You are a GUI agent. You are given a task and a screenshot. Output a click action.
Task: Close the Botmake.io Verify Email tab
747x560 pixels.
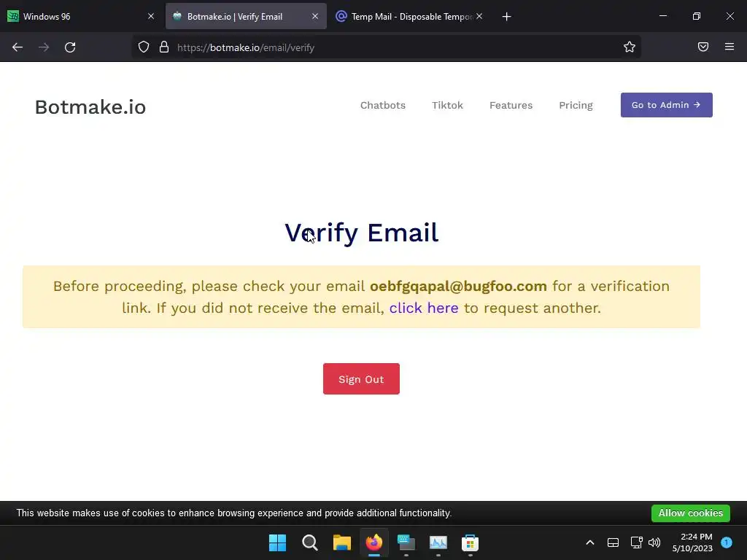pyautogui.click(x=315, y=16)
